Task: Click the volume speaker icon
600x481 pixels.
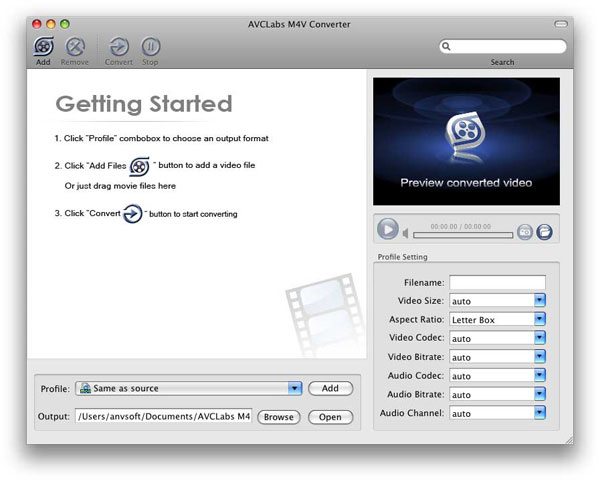Action: coord(406,233)
